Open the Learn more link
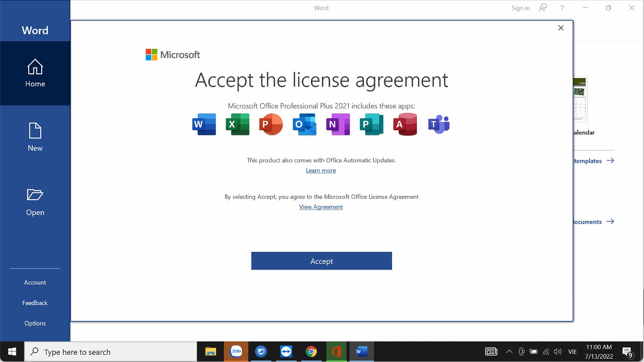The height and width of the screenshot is (362, 644). (321, 170)
